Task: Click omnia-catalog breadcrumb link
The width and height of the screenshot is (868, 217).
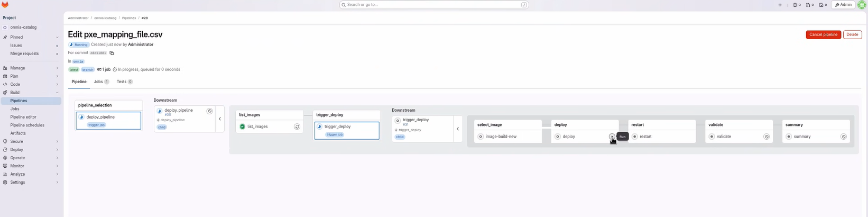Action: [105, 18]
